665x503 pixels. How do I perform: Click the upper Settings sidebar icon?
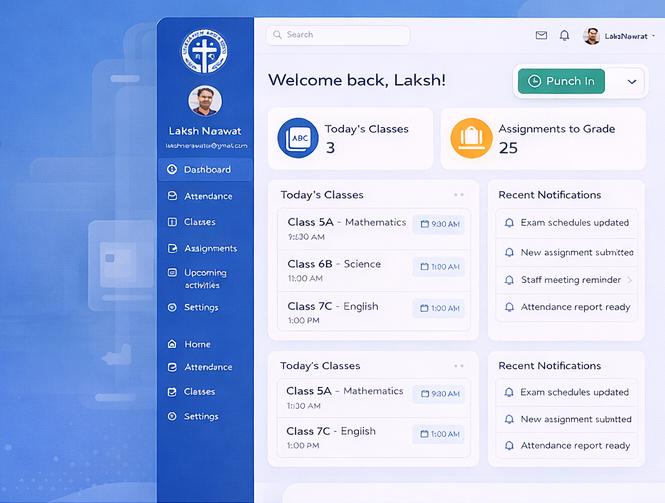click(x=172, y=307)
